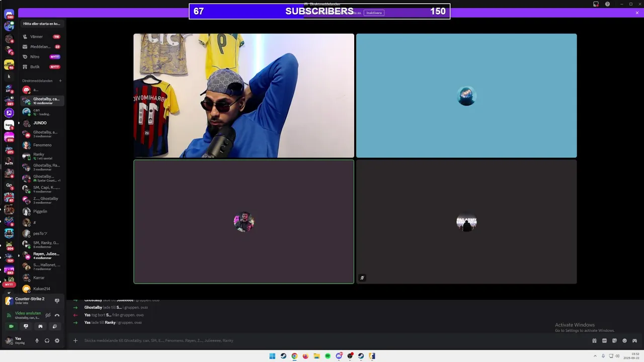Open user settings gear icon
Image resolution: width=644 pixels, height=362 pixels.
[x=57, y=340]
